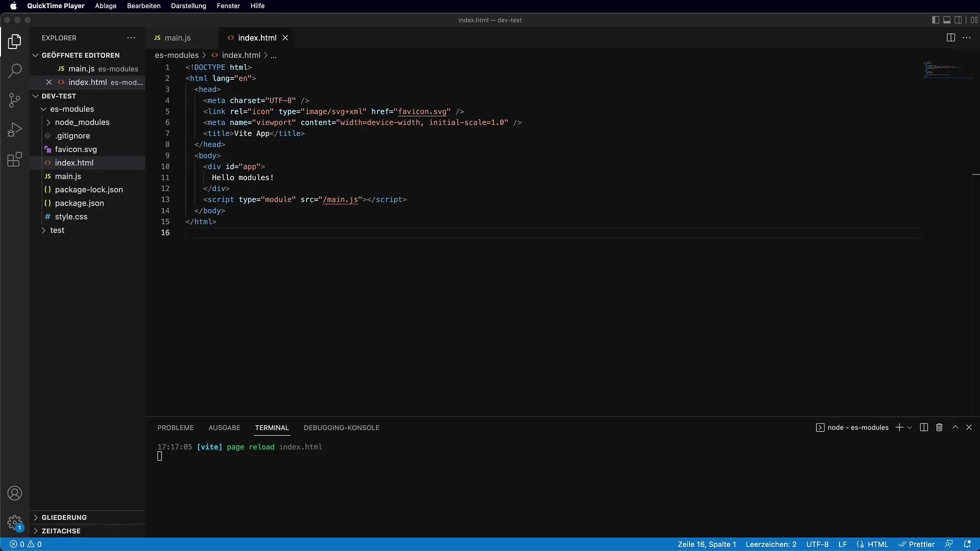Open the Apple menu

click(x=14, y=6)
